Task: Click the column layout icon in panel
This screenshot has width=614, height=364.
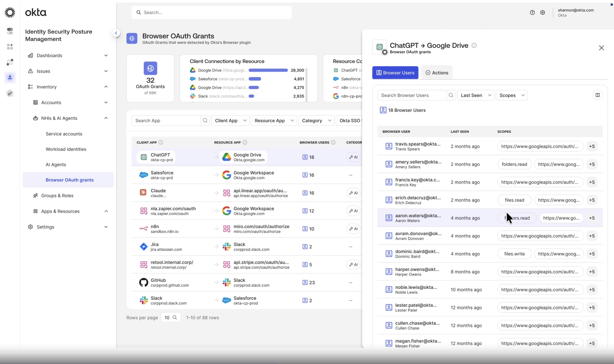Action: (x=598, y=95)
